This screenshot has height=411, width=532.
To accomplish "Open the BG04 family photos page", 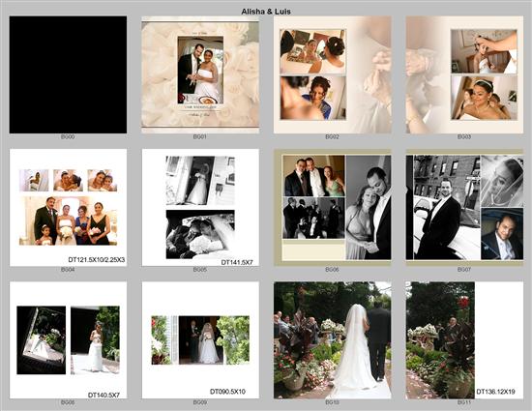I will [x=68, y=207].
